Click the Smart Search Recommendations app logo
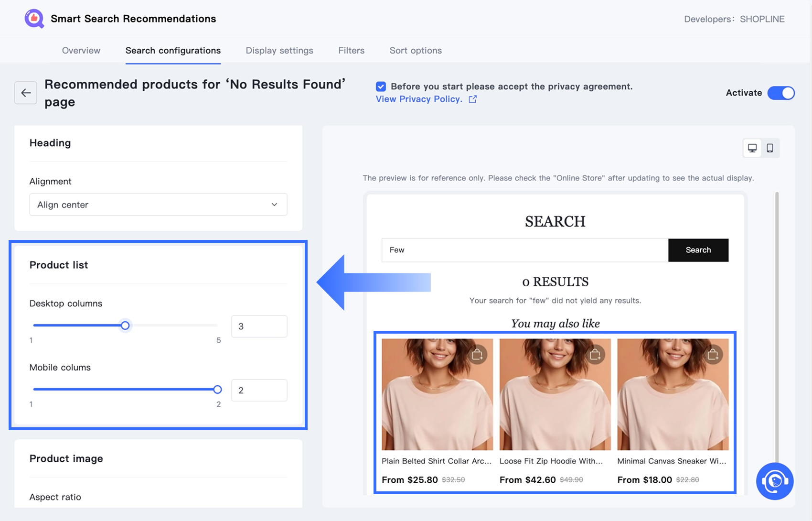Viewport: 812px width, 521px height. [34, 19]
